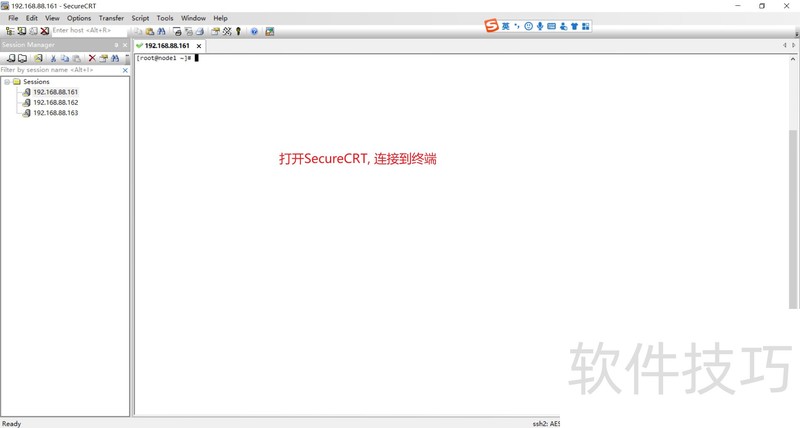Click the Print Screen icon
This screenshot has height=428, width=800.
(177, 32)
